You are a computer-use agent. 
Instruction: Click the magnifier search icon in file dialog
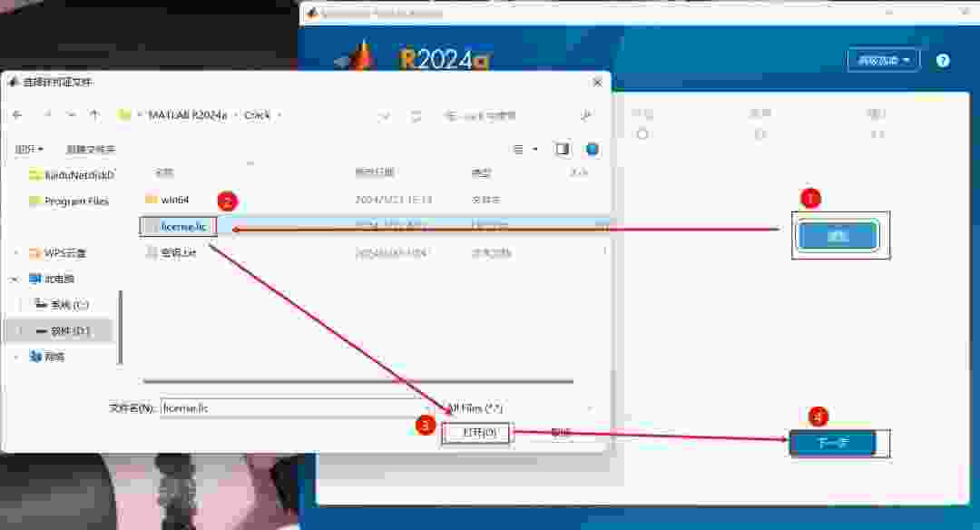pyautogui.click(x=585, y=115)
